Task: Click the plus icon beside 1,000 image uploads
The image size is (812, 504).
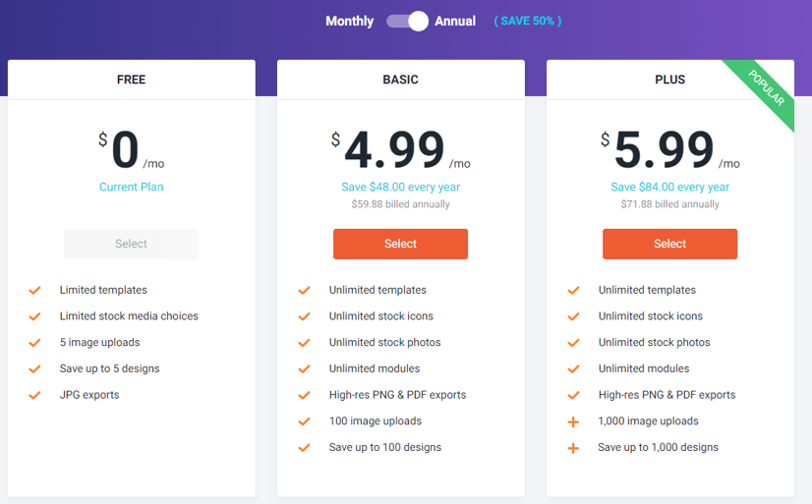Action: [x=573, y=421]
